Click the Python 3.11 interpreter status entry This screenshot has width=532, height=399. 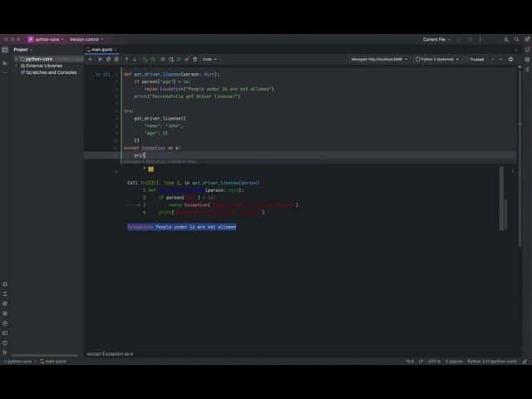pyautogui.click(x=492, y=362)
